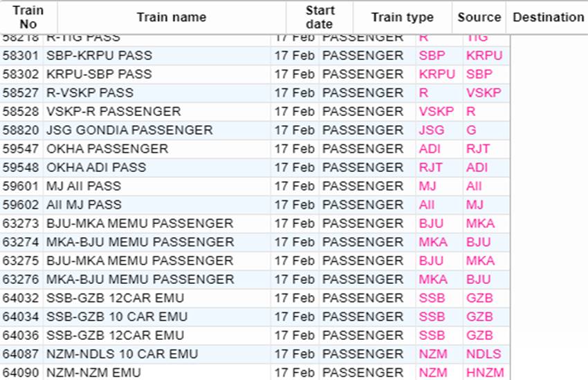
Task: Select the SSB-GZB 10 CAR EMU row
Action: point(117,316)
